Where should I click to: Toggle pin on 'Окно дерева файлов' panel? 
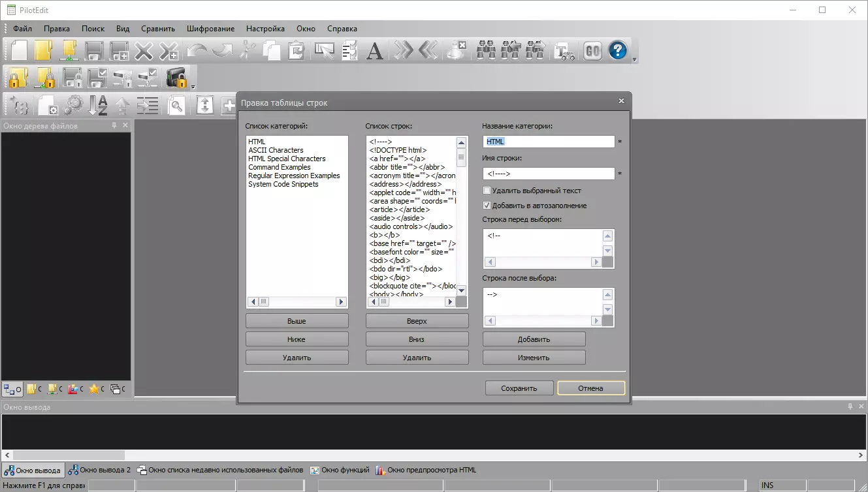pyautogui.click(x=114, y=125)
